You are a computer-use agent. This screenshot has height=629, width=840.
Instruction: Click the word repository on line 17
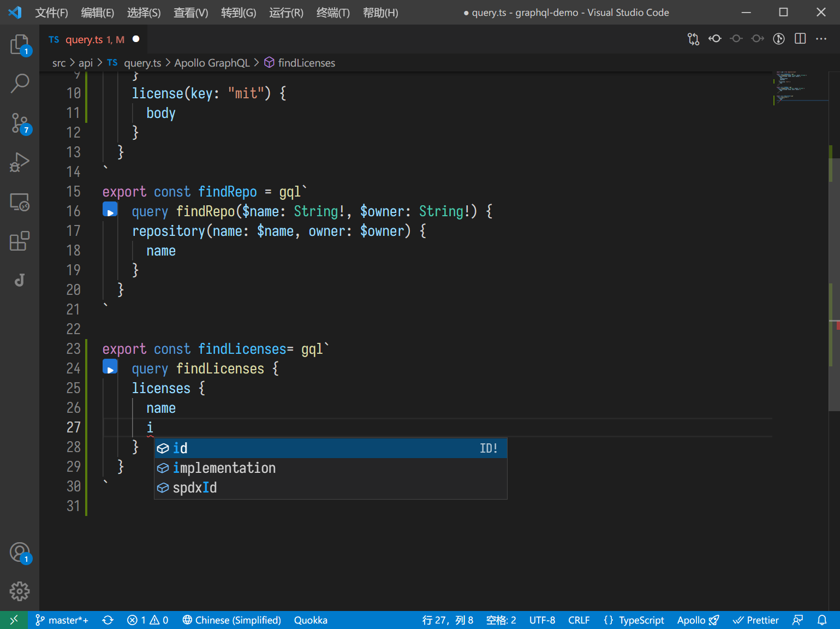[x=169, y=231]
